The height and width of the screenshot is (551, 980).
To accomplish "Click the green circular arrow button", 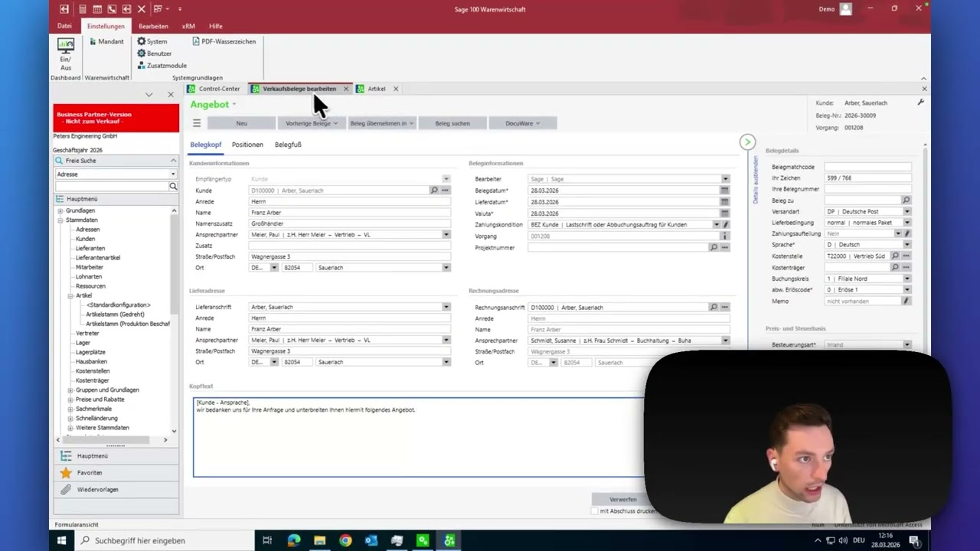I will (x=747, y=142).
